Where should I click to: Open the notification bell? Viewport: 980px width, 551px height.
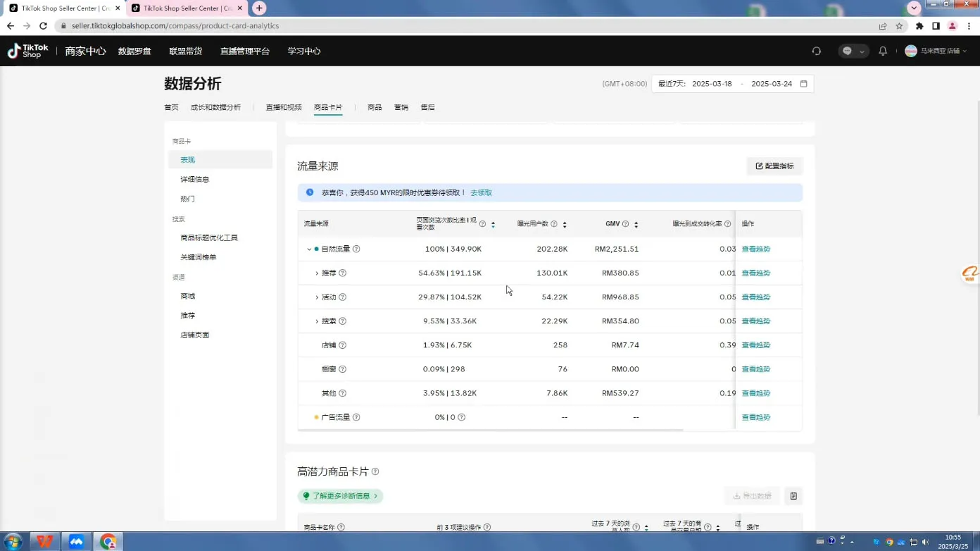883,50
